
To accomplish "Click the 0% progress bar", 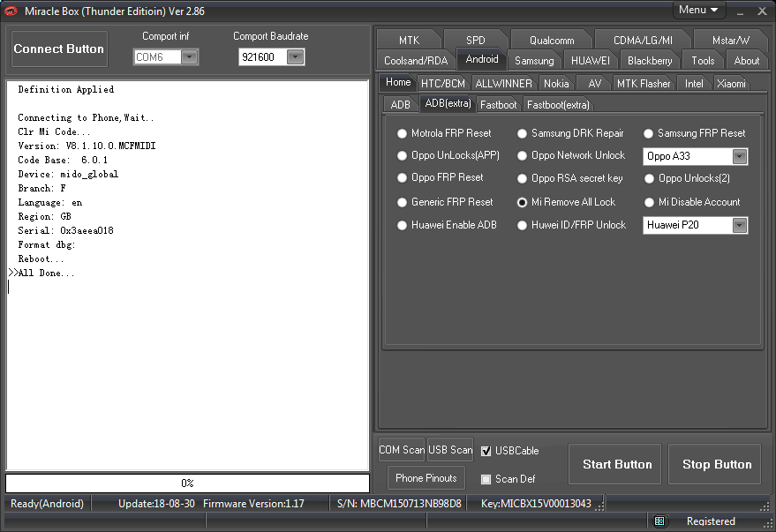I will point(187,483).
